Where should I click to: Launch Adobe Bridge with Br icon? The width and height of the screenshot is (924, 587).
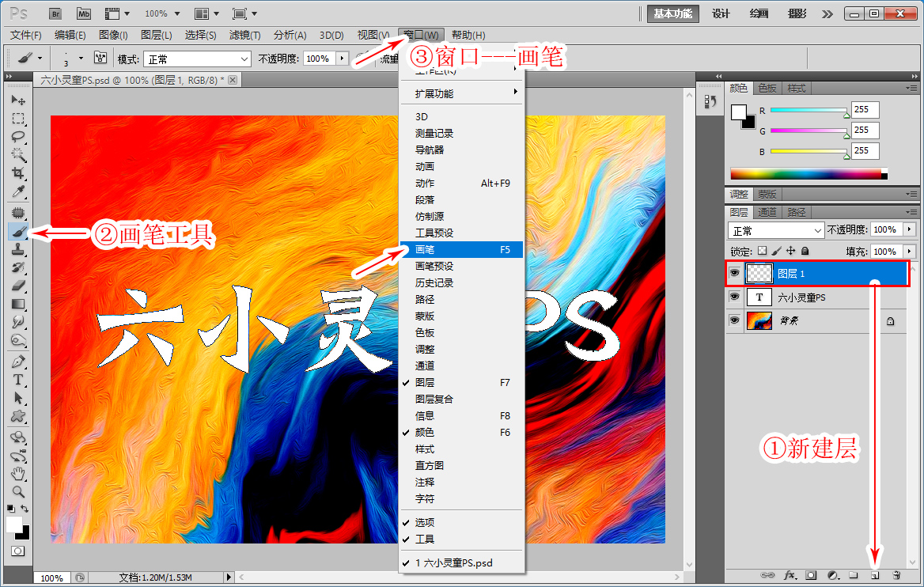(x=55, y=13)
